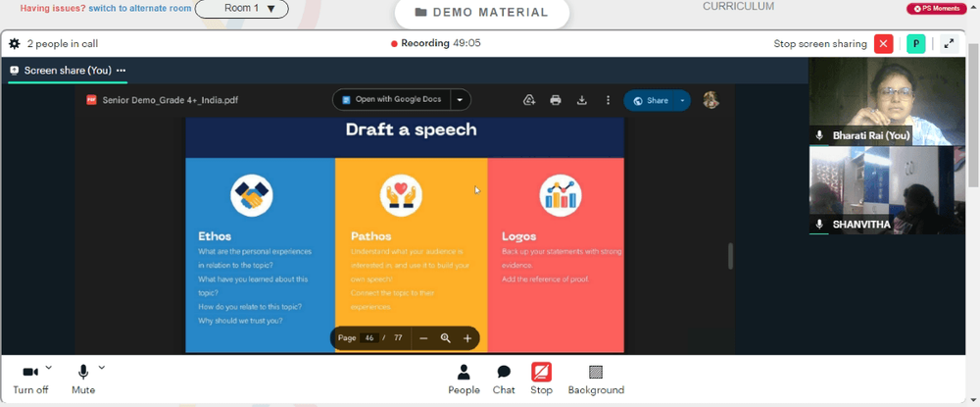Open the Google account avatar
The height and width of the screenshot is (407, 980).
(711, 100)
